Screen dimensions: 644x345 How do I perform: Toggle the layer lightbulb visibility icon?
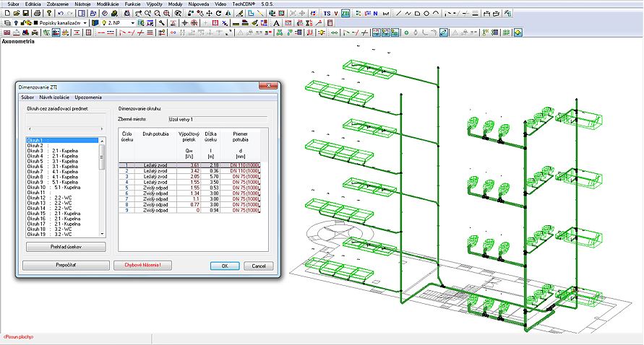(x=17, y=23)
